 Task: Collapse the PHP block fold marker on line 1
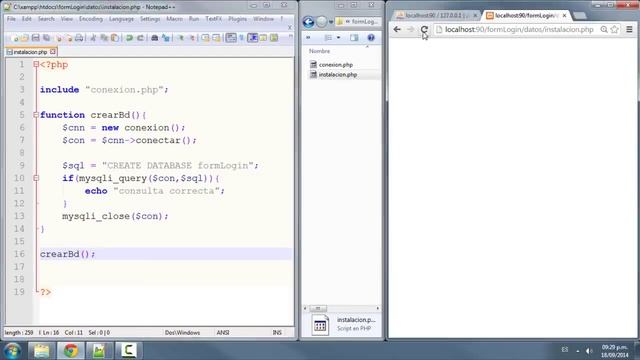36,64
